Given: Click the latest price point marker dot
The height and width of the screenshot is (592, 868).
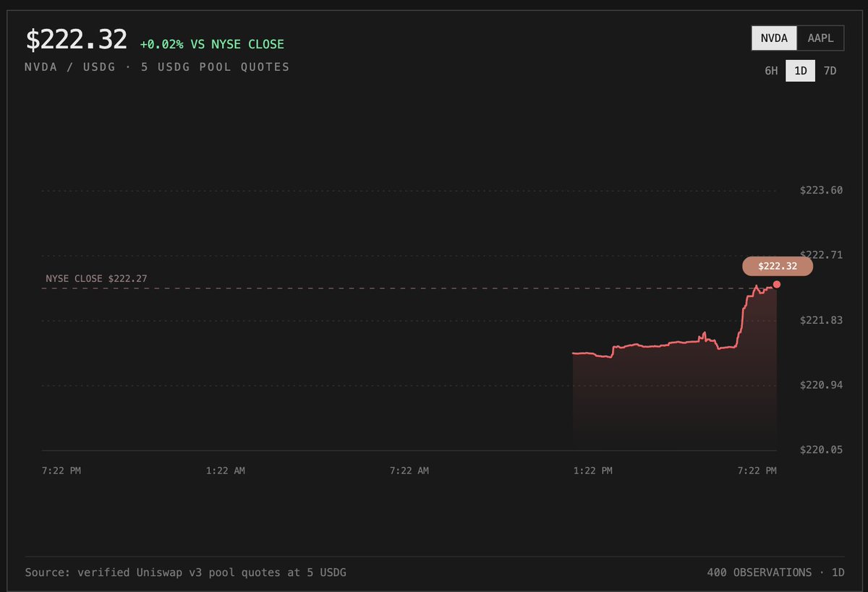Looking at the screenshot, I should (x=777, y=284).
